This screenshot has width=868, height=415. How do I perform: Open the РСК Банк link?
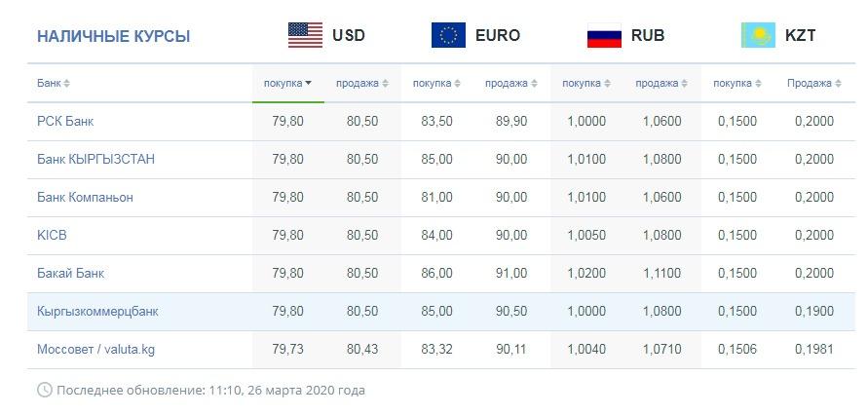click(x=65, y=121)
